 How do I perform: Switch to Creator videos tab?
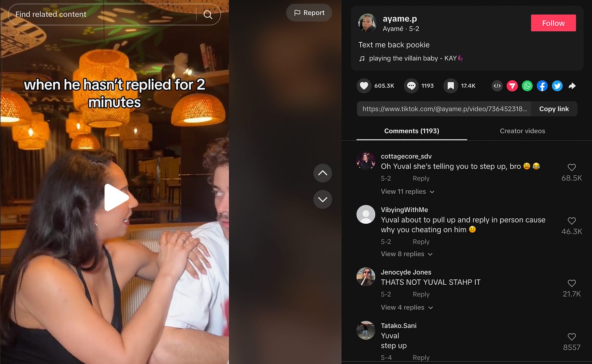coord(522,131)
